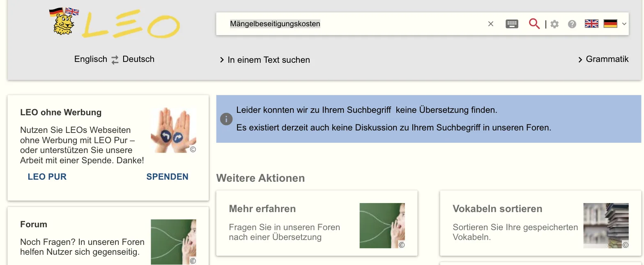Viewport: 644px width, 265px height.
Task: Swap direction using the Englisch–Deutsch arrows
Action: click(115, 59)
